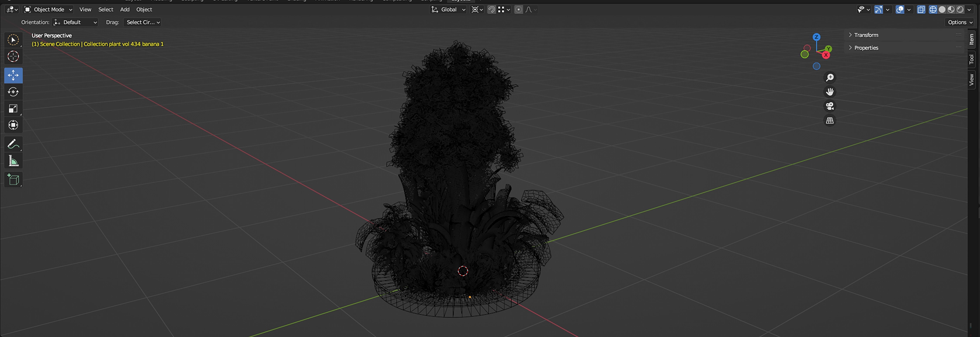980x337 pixels.
Task: Open the Select menu
Action: pos(106,9)
